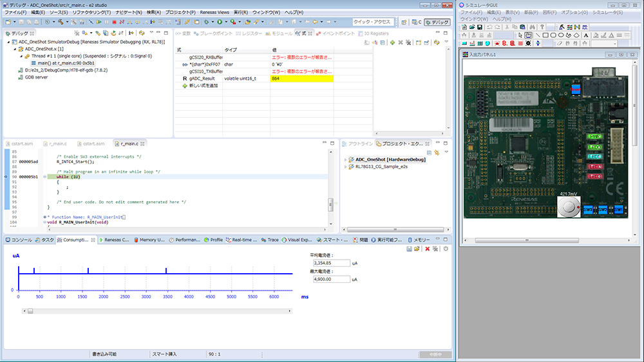Click the Reset button on the simulated board
Viewport: 644px width, 362px height.
(x=575, y=89)
